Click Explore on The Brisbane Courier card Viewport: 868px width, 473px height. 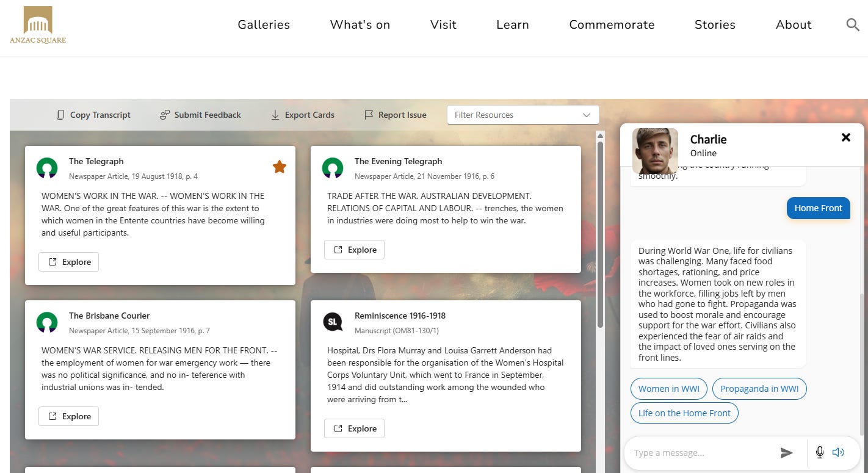[x=68, y=416]
